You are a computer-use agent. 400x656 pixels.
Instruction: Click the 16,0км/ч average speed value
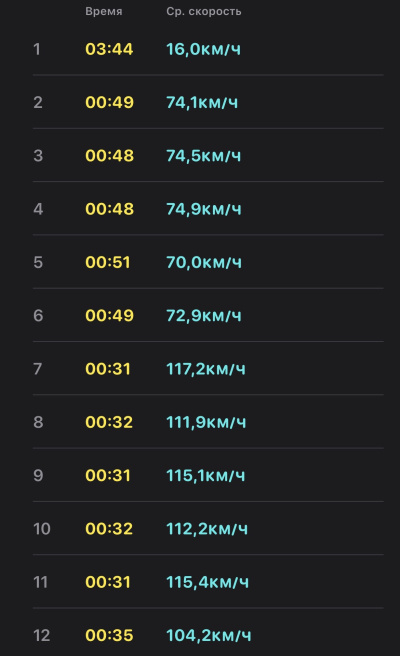coord(203,49)
